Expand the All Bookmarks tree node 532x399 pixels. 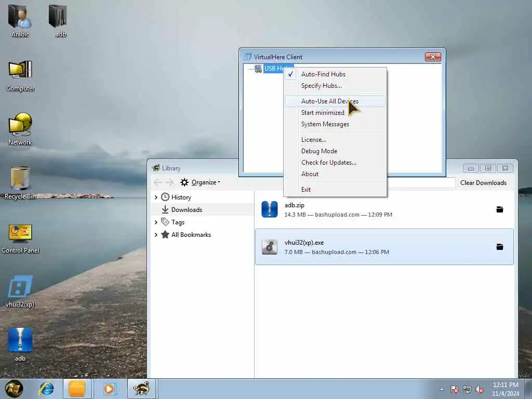click(156, 235)
